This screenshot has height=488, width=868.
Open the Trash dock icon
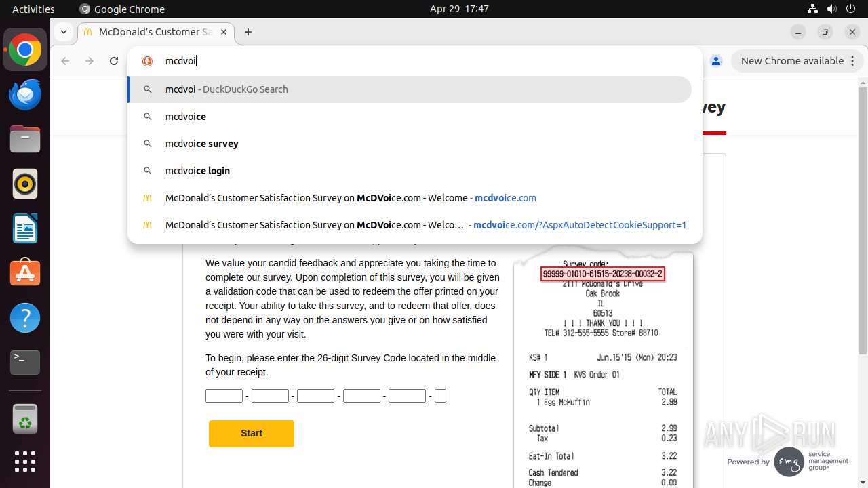click(x=25, y=419)
